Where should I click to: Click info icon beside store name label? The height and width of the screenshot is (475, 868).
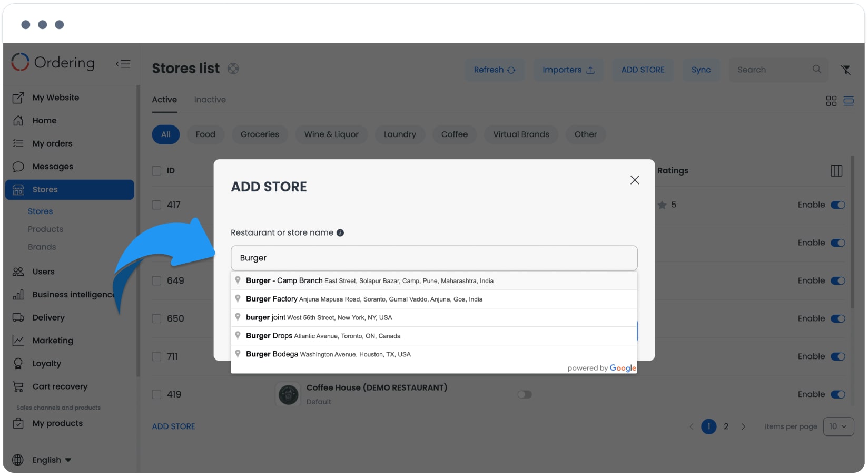tap(340, 233)
